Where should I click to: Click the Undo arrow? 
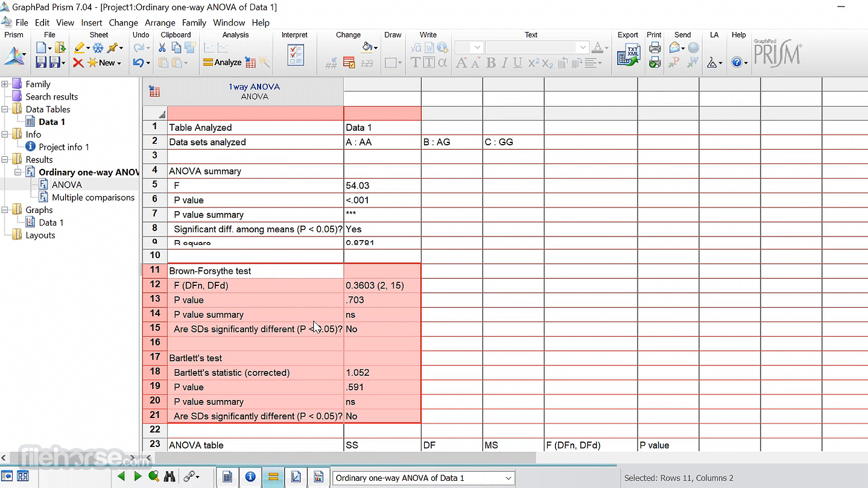[x=138, y=62]
